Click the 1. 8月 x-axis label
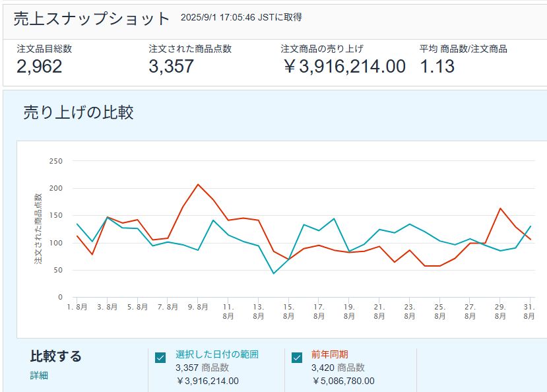The height and width of the screenshot is (392, 547). click(78, 307)
